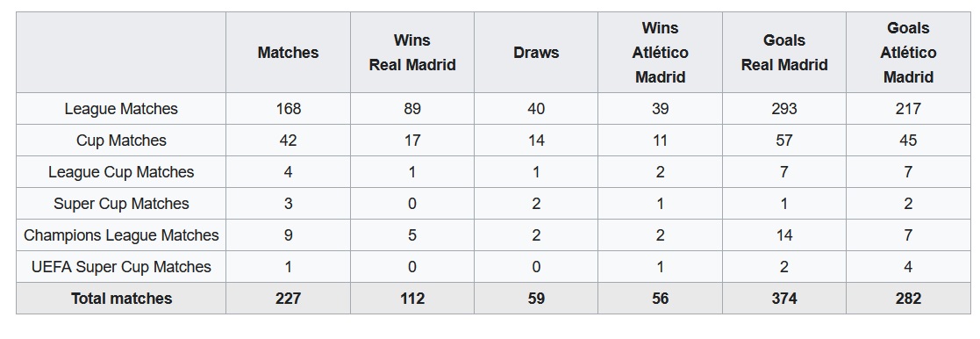Select the Super Cup Matches label
Screen dimensions: 980x339
121,204
